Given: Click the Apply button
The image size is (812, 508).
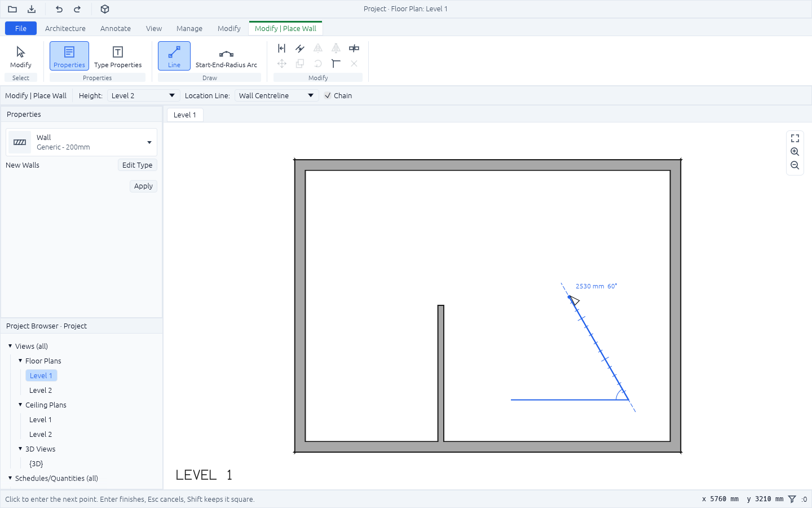Looking at the screenshot, I should point(143,186).
